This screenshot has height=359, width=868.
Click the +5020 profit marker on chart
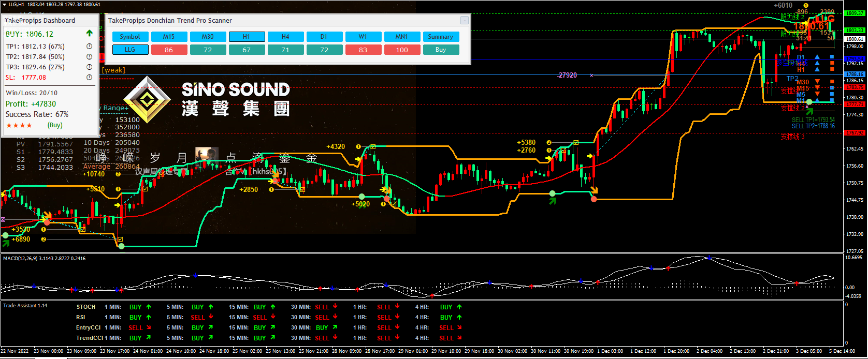click(360, 204)
